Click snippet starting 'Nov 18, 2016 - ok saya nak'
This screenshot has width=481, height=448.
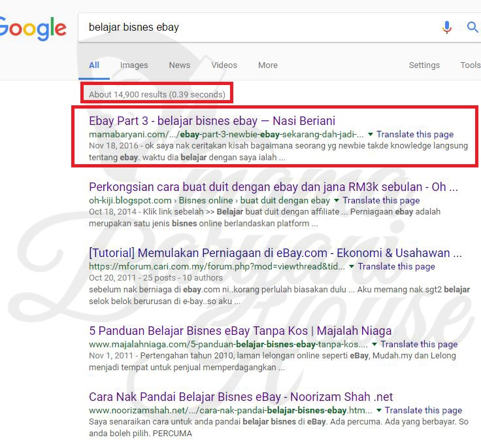tap(278, 151)
